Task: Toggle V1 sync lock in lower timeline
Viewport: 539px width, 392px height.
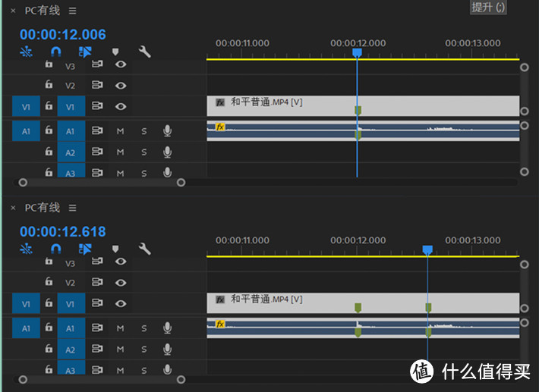Action: click(x=97, y=303)
